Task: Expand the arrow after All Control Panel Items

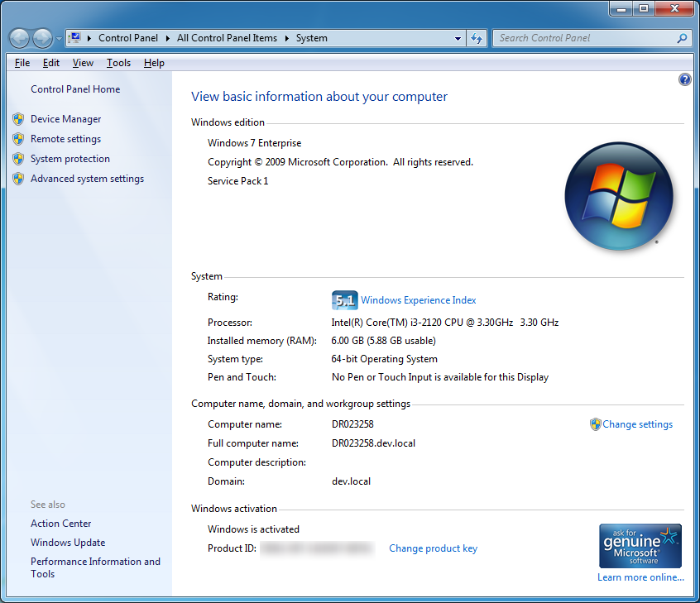Action: [x=286, y=38]
